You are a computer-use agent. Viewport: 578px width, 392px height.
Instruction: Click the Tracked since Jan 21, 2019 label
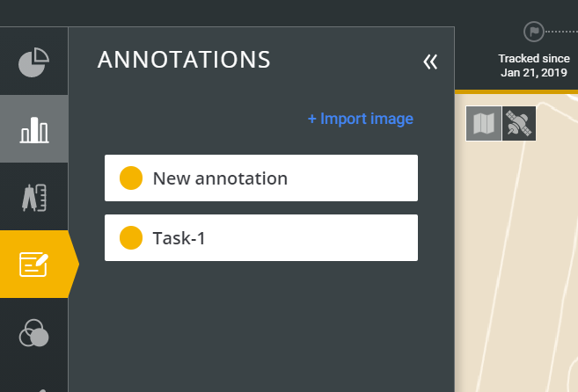pyautogui.click(x=534, y=66)
